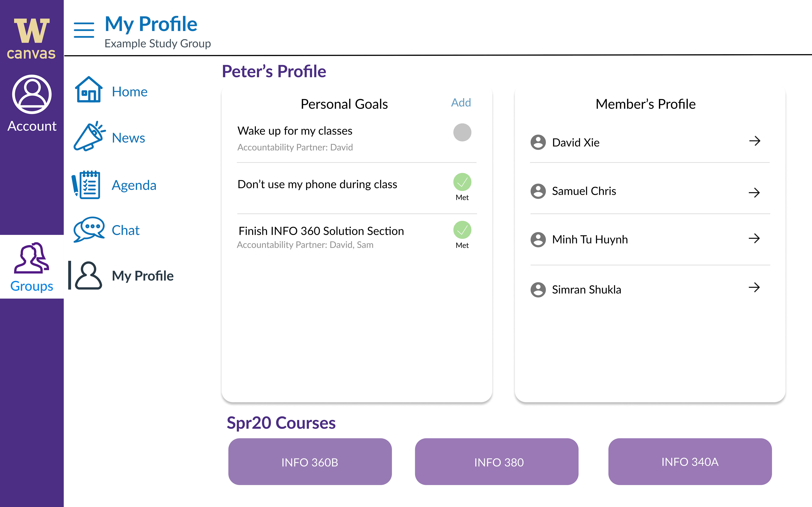Click the UW Canvas logo
The image size is (812, 507).
[x=32, y=39]
